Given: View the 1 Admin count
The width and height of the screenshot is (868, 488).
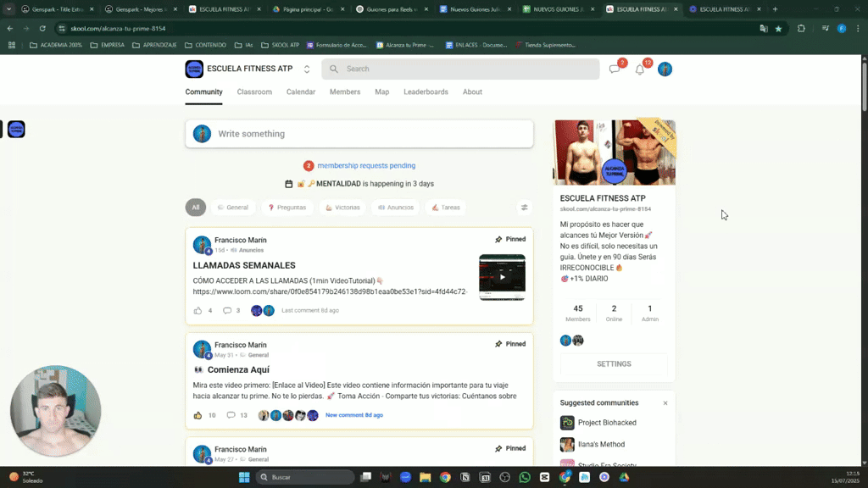Looking at the screenshot, I should 650,313.
